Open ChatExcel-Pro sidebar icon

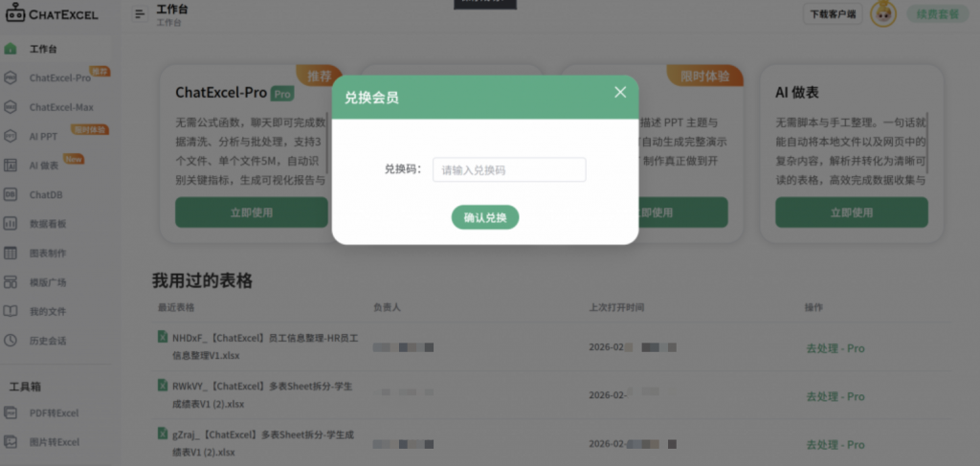coord(11,78)
